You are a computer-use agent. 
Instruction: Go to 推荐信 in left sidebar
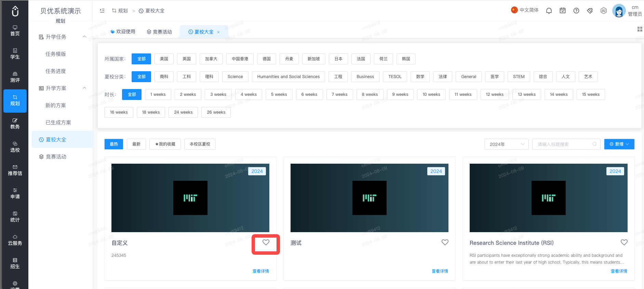click(15, 171)
